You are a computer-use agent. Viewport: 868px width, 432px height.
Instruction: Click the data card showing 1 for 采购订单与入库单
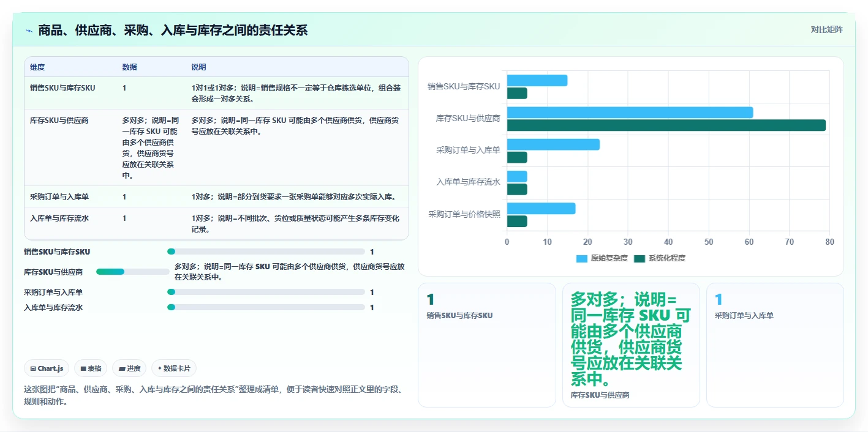[x=775, y=345]
